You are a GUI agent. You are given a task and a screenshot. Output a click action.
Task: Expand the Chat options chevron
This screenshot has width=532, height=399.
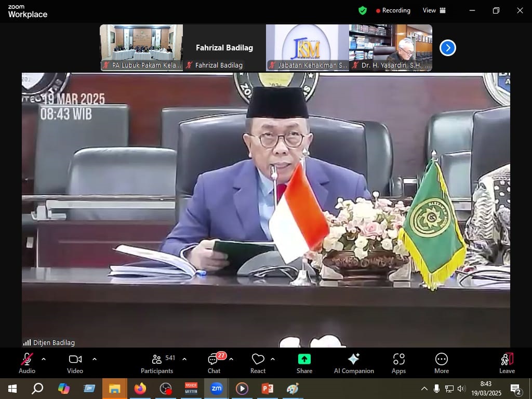point(231,359)
